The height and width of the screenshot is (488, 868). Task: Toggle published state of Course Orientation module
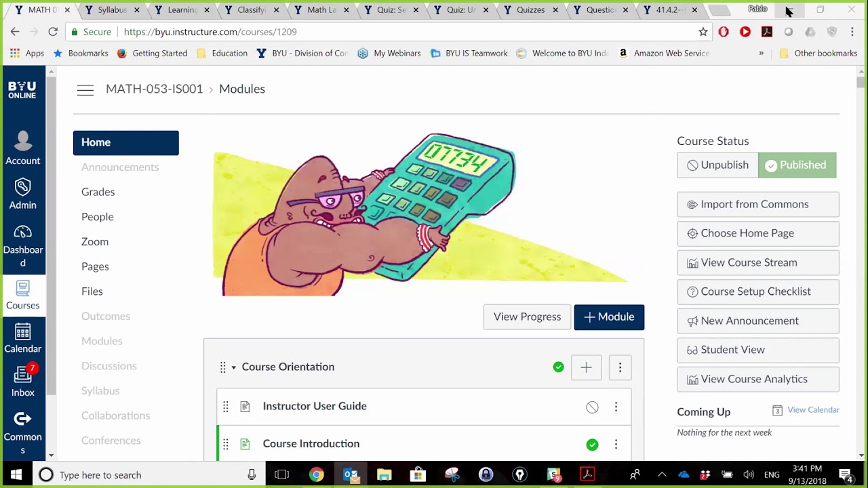point(558,367)
